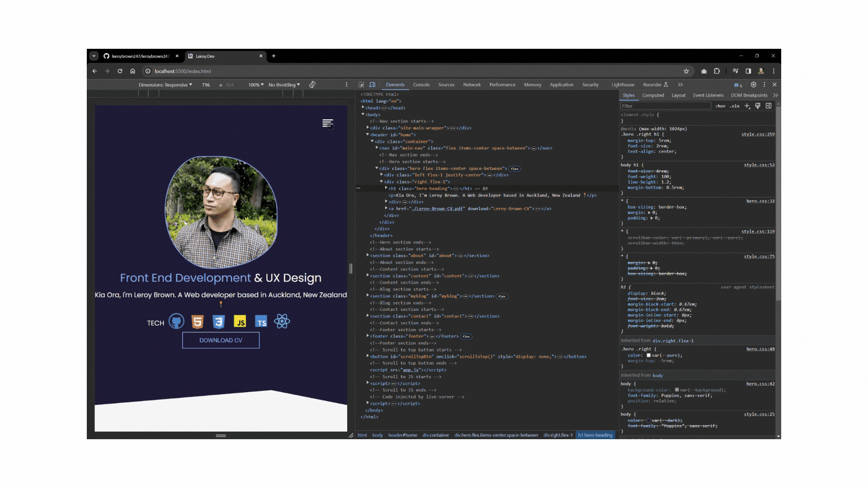The height and width of the screenshot is (488, 868).
Task: Reload the page with the refresh icon
Action: [120, 71]
